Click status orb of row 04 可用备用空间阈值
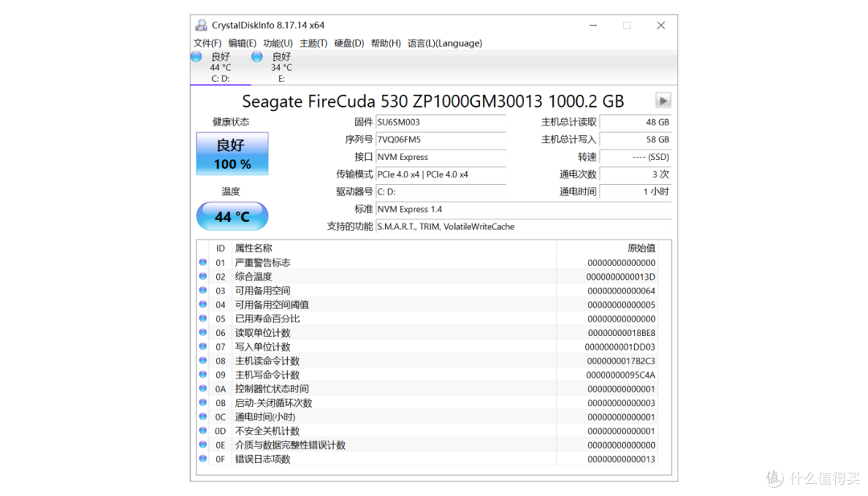 point(203,305)
